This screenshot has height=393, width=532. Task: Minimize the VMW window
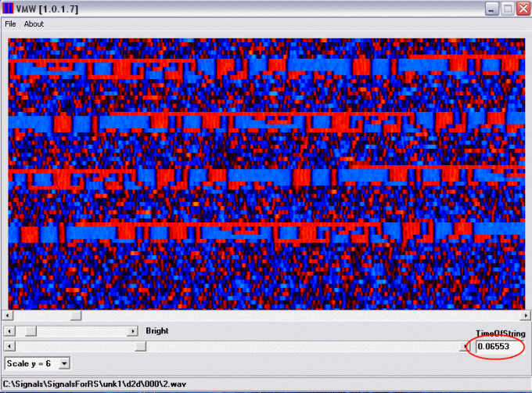click(x=491, y=9)
